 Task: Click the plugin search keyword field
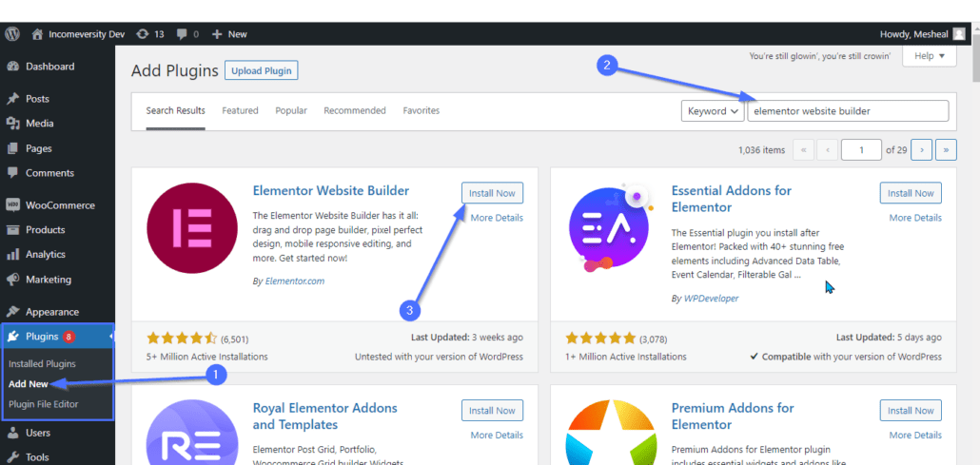848,111
